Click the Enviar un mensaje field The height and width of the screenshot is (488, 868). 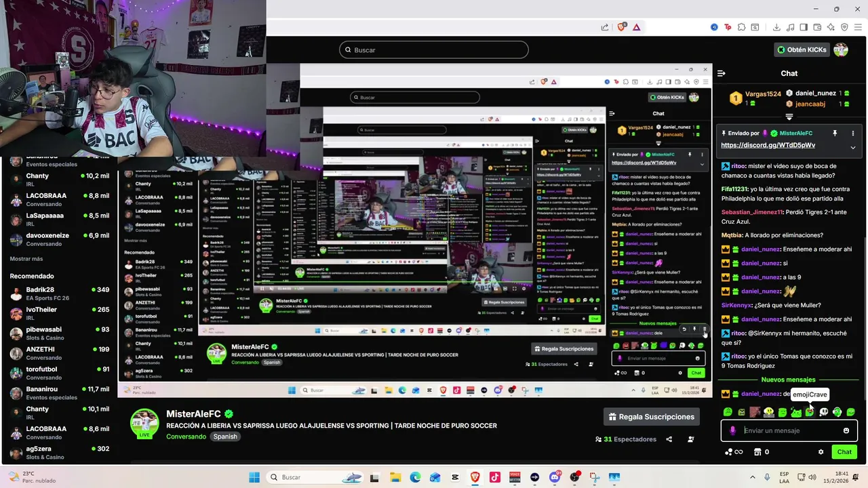(789, 430)
